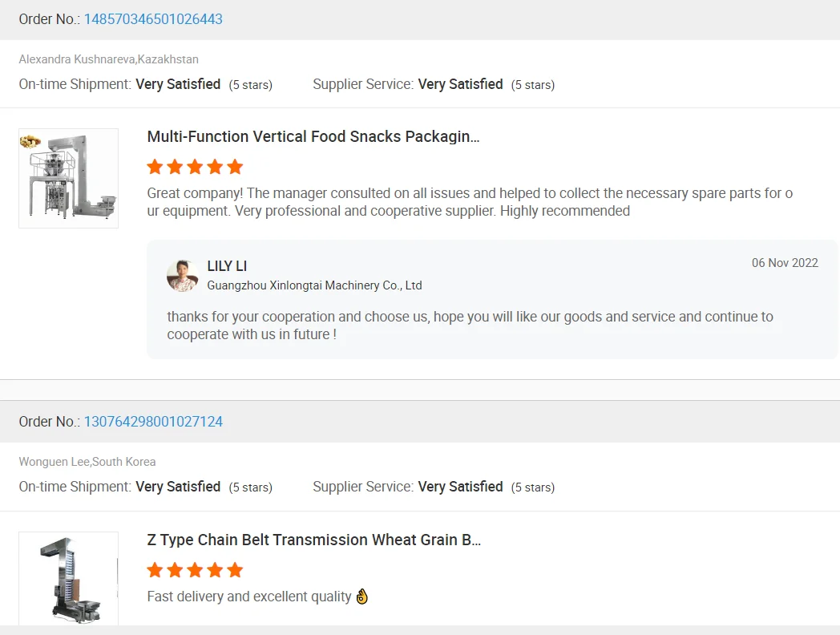Click the supplier's "thanks for your cooperation" reply
This screenshot has height=635, width=840.
coord(470,326)
